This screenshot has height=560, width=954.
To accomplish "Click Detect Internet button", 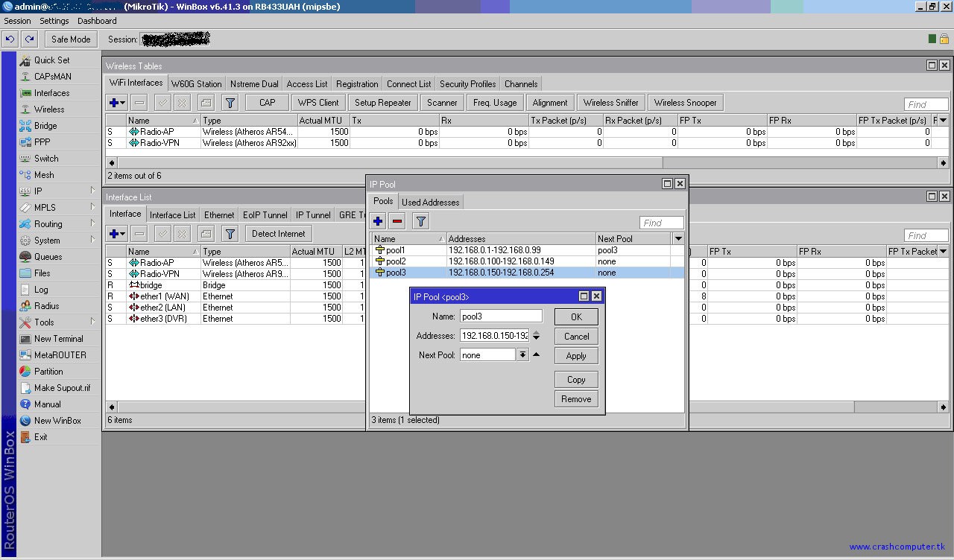I will (279, 234).
